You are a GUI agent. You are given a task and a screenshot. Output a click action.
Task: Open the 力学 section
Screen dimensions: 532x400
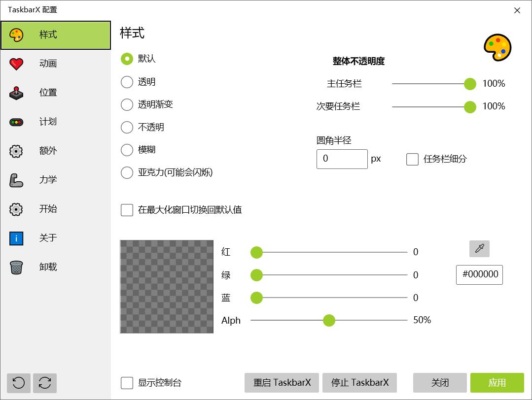pos(56,180)
